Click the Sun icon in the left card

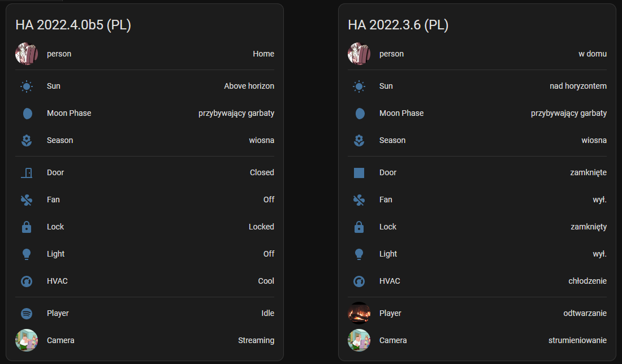coord(26,86)
